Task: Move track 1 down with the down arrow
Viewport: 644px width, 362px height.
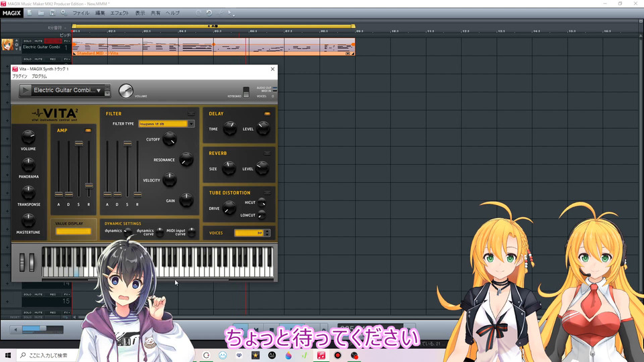Action: point(16,48)
